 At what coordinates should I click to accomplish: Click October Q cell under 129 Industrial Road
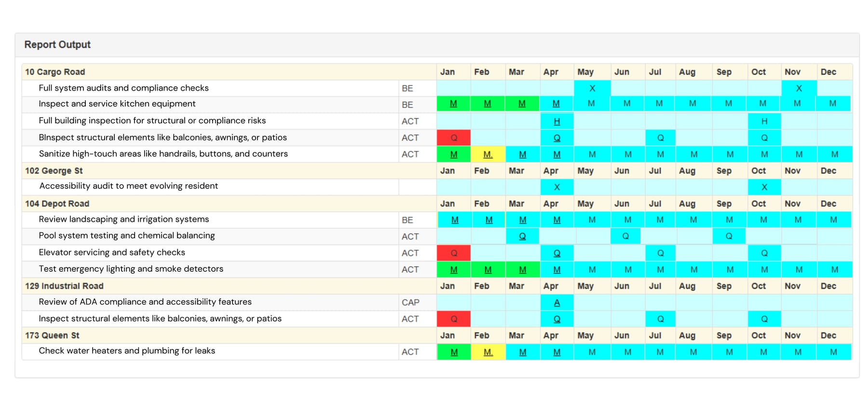[x=764, y=319]
